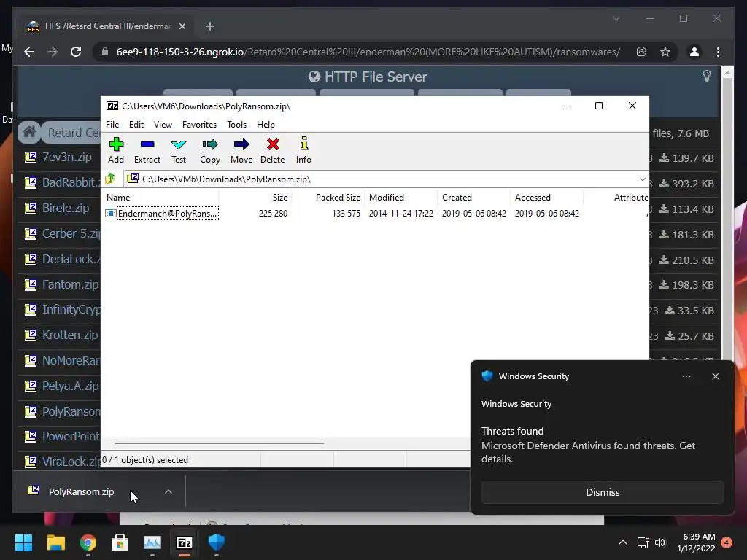Open the Info tool in 7-Zip

(x=303, y=150)
